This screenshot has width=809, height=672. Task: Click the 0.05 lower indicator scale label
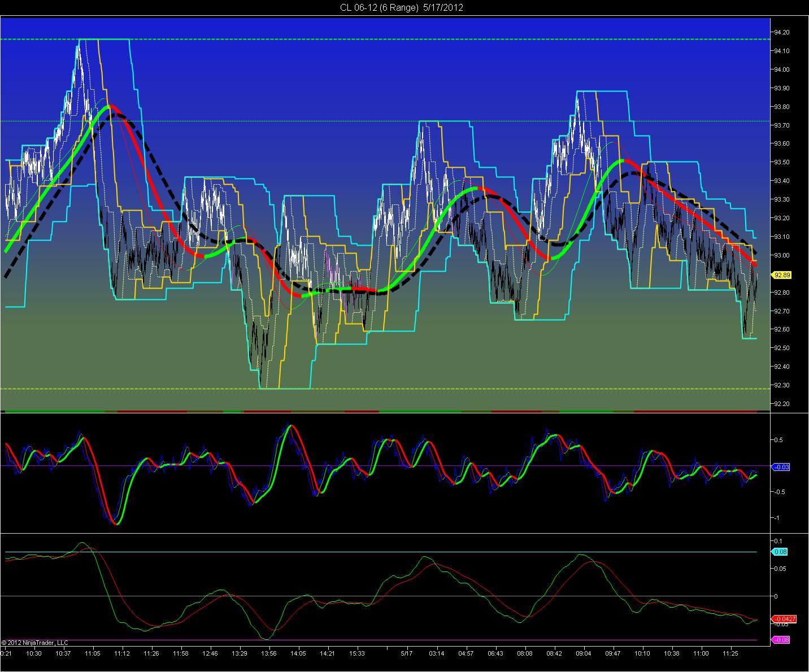click(x=780, y=569)
